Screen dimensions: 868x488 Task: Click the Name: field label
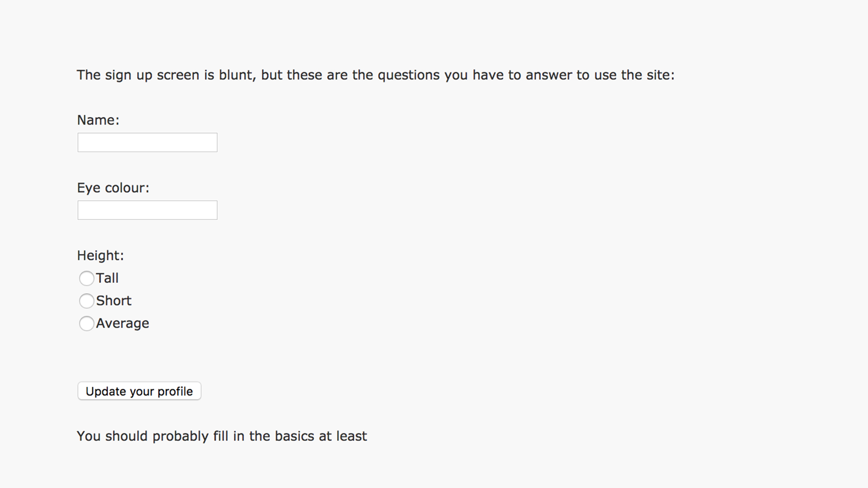pyautogui.click(x=98, y=120)
